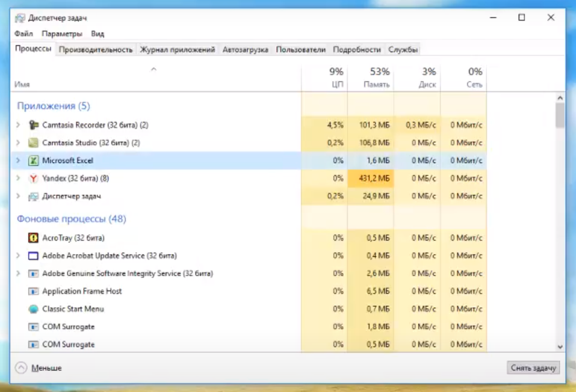Click the Application Frame Host icon

34,292
